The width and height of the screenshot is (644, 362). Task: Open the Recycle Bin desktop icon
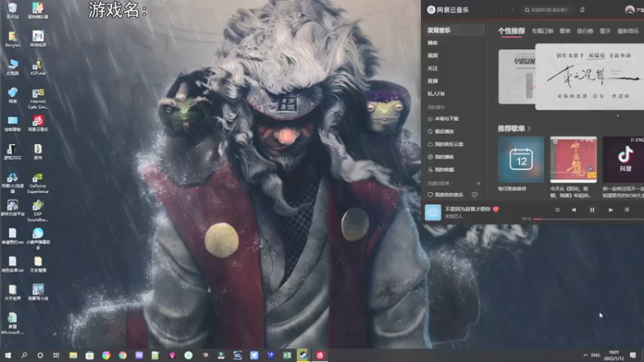click(12, 10)
